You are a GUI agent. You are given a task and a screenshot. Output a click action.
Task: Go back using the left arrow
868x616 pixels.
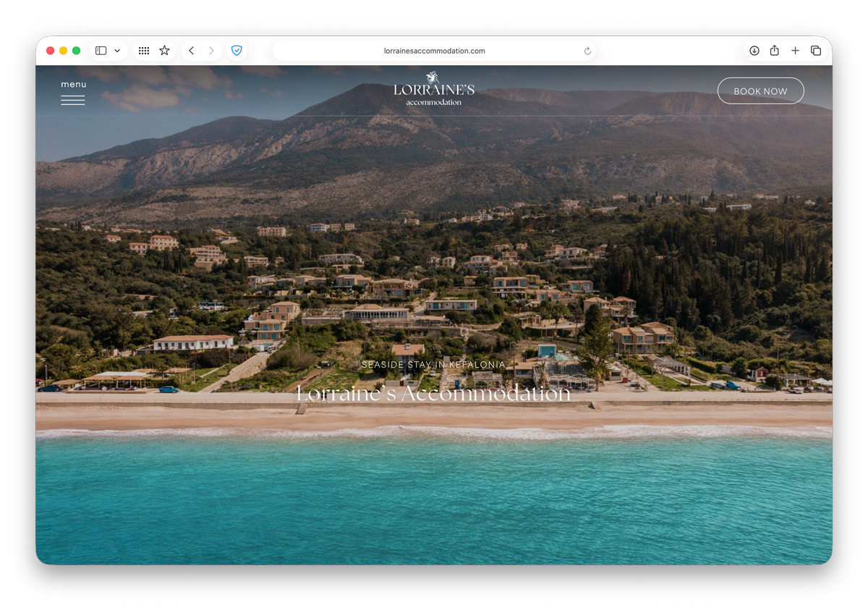point(191,51)
